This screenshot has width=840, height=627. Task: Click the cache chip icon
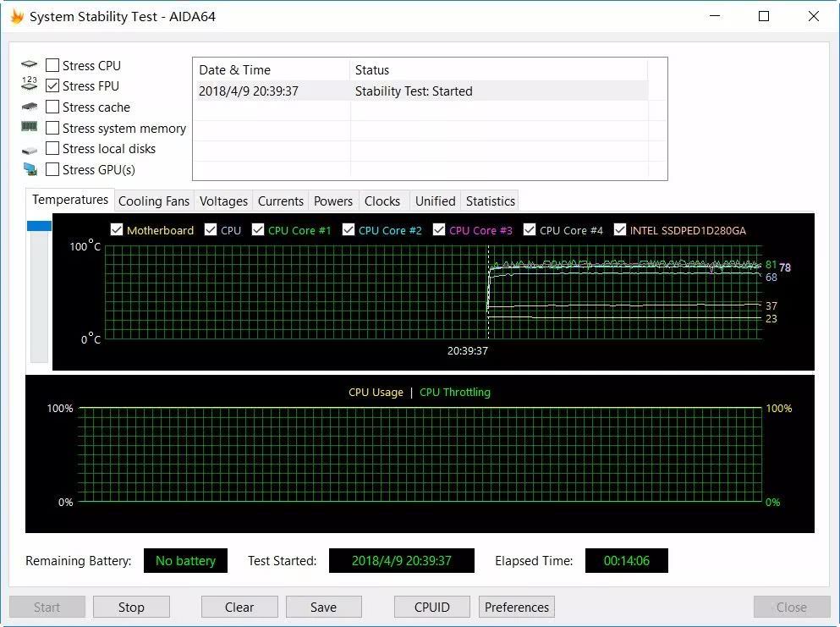[30, 107]
